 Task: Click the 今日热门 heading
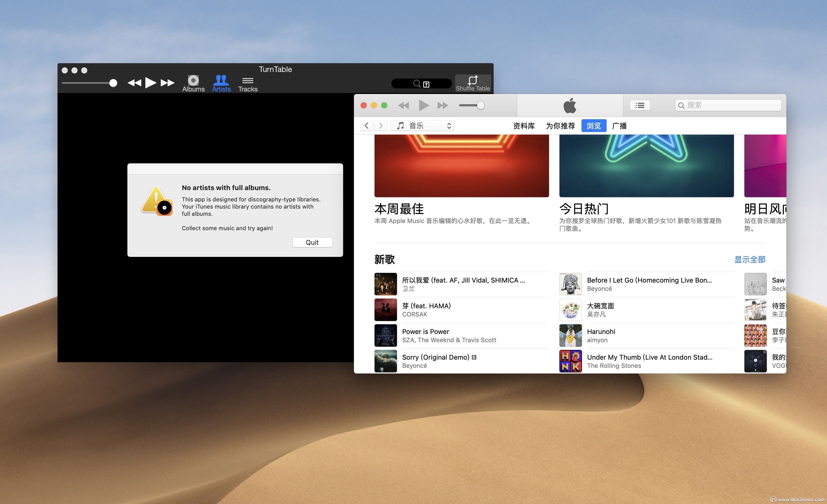[584, 209]
